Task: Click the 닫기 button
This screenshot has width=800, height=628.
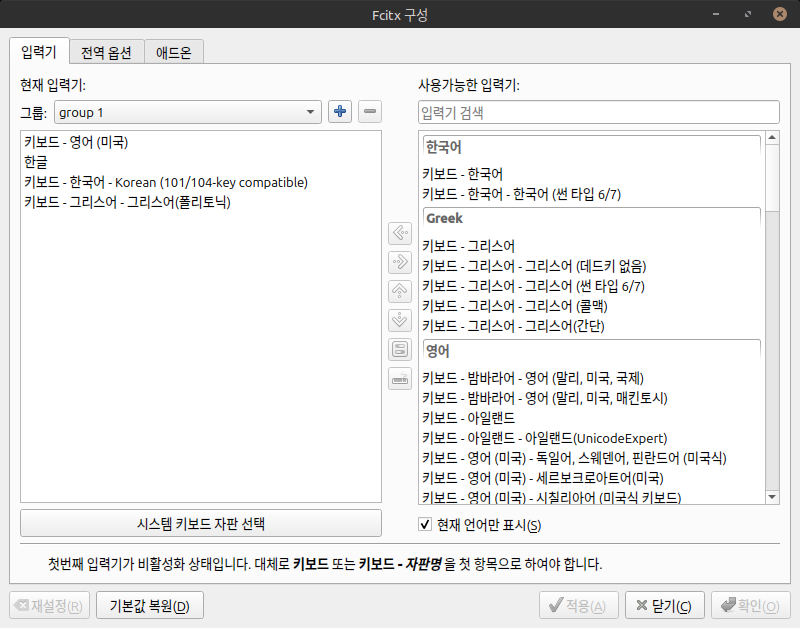Action: (665, 606)
